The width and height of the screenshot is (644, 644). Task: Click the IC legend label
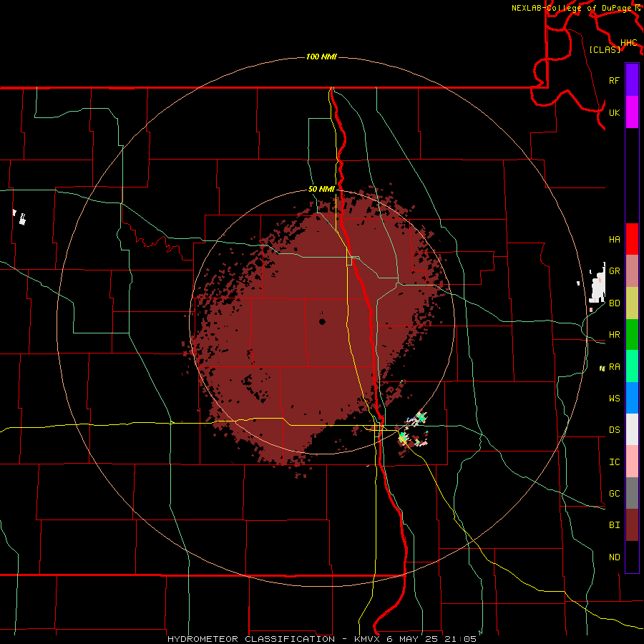614,462
